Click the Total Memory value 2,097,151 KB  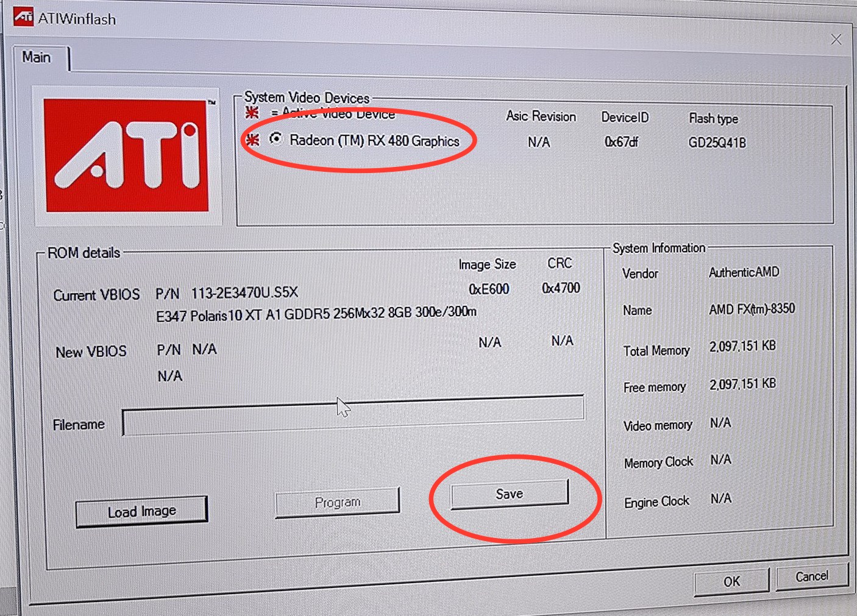click(742, 346)
